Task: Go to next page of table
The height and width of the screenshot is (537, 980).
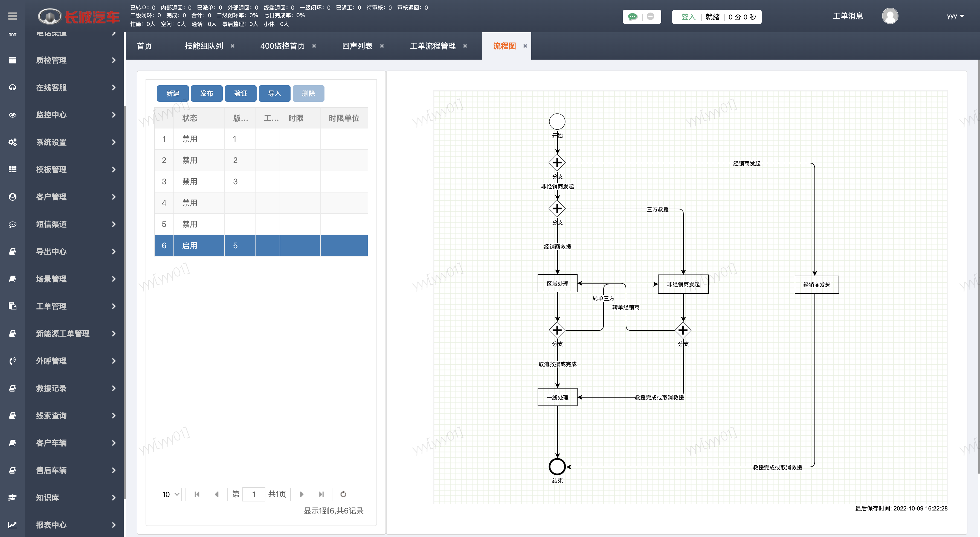Action: point(302,494)
